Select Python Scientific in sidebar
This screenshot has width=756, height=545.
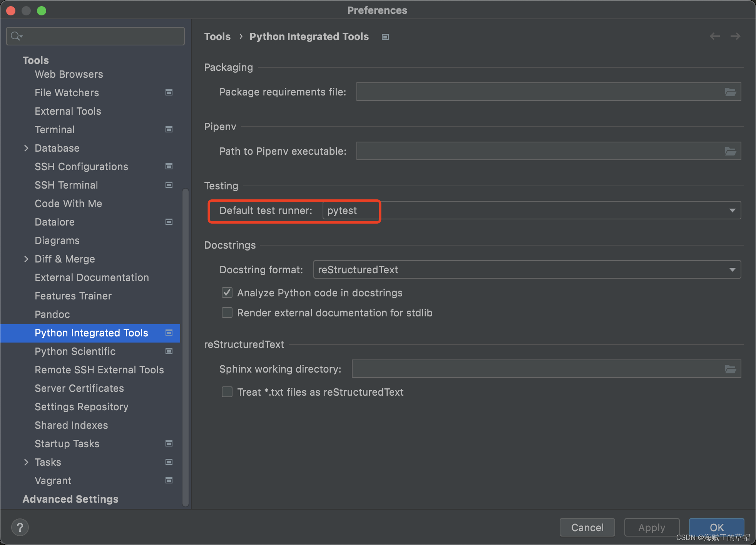(75, 351)
